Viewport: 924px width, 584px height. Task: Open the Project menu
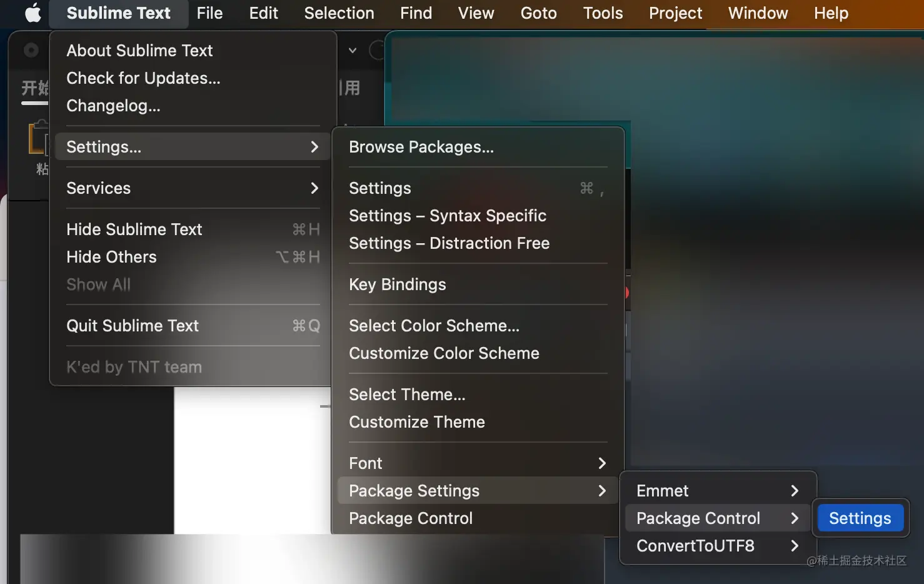point(675,13)
